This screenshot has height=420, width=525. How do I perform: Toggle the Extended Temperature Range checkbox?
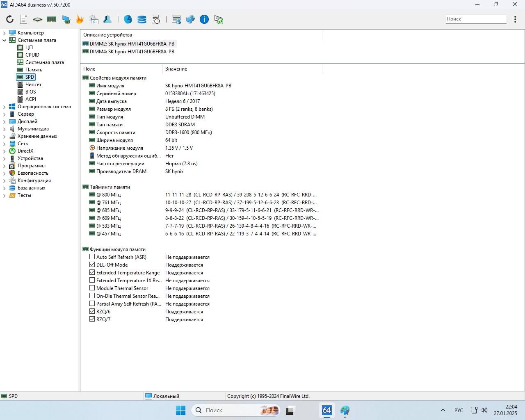pyautogui.click(x=92, y=272)
